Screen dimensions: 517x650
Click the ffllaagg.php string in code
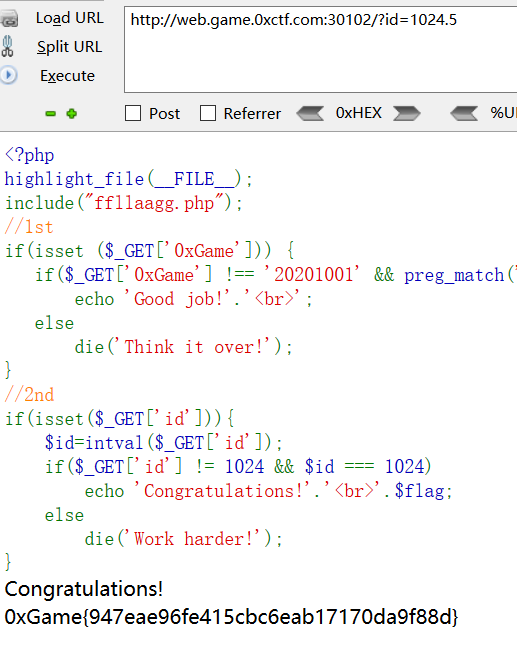pyautogui.click(x=154, y=203)
